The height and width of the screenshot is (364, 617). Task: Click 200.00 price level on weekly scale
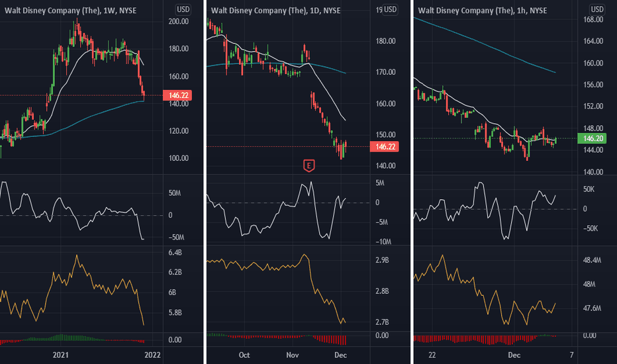[178, 22]
